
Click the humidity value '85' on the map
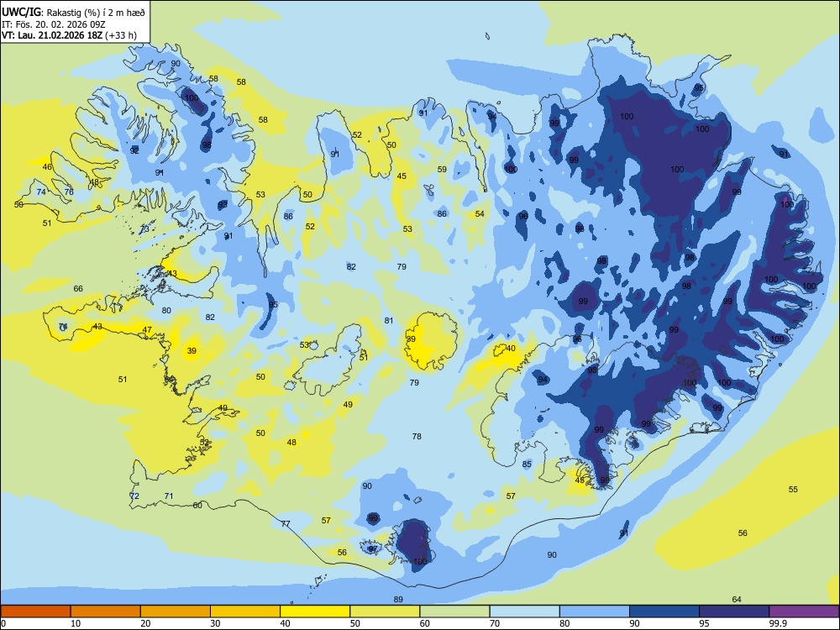coord(528,464)
